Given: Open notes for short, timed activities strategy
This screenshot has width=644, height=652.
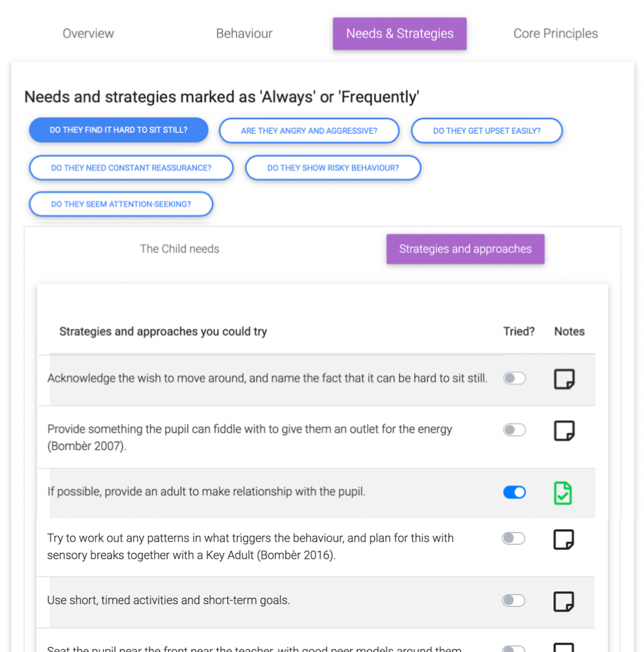Looking at the screenshot, I should tap(563, 601).
